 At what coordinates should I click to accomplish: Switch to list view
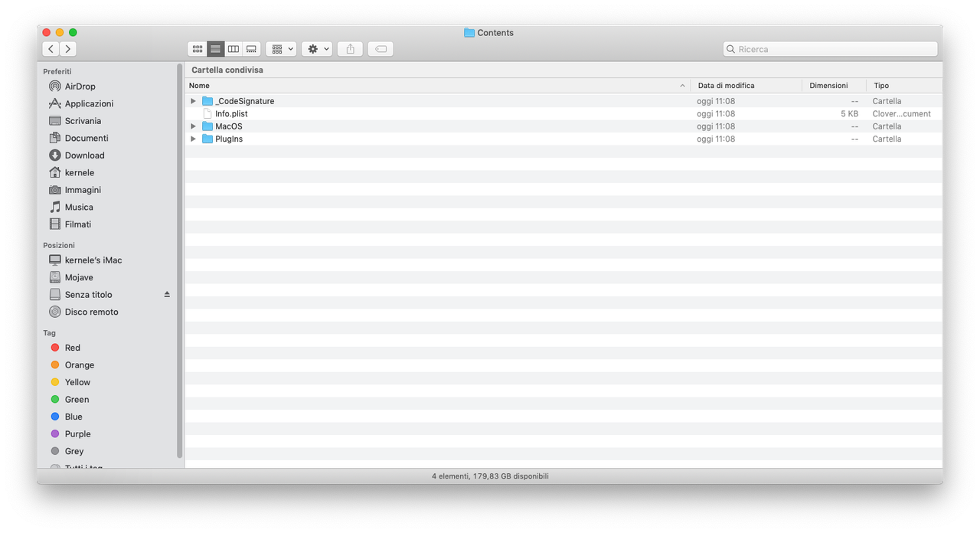click(x=215, y=49)
